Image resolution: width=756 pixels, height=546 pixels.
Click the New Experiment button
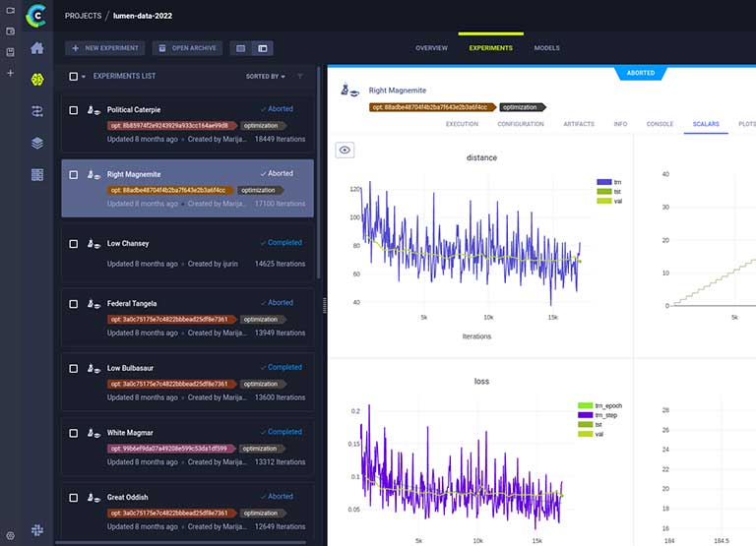[x=105, y=48]
